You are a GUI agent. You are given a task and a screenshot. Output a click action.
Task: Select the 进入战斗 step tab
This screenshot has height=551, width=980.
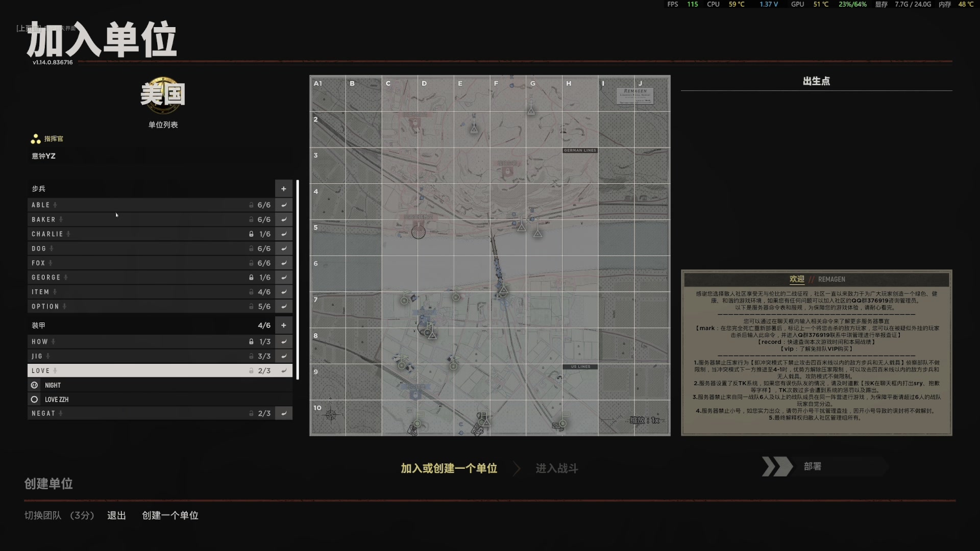pyautogui.click(x=556, y=468)
